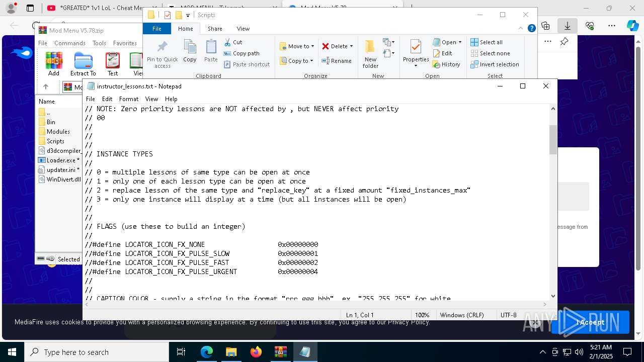644x362 pixels.
Task: Select the Modules folder in WinRAR
Action: click(x=58, y=132)
